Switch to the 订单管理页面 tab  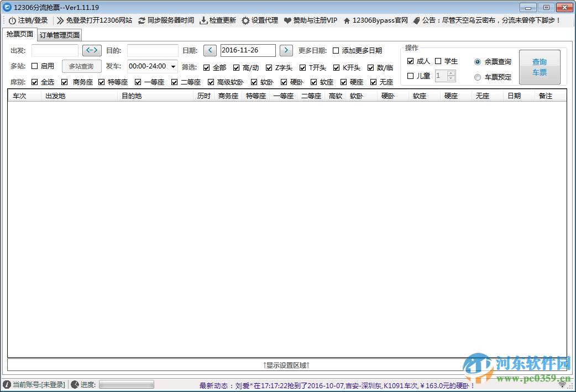[59, 34]
